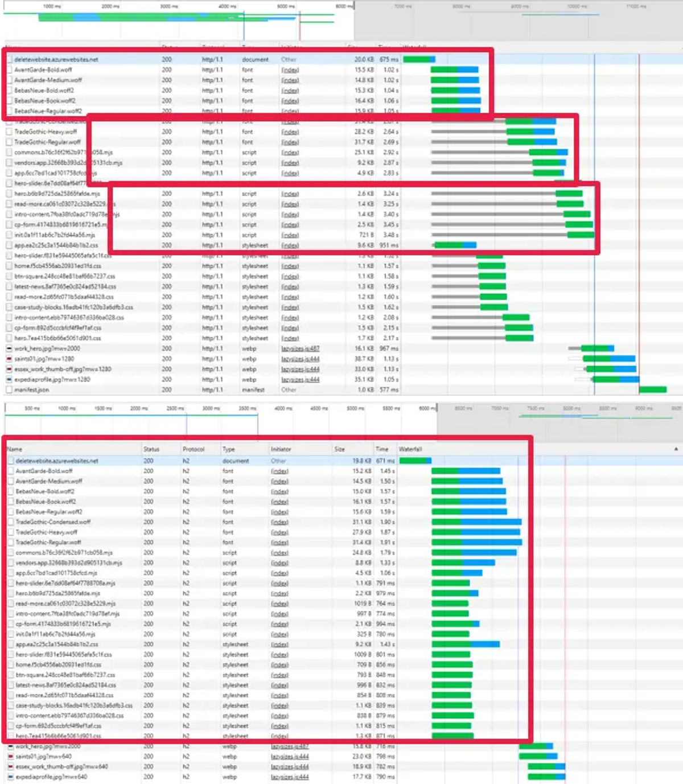Click expediaprofile.jpg?mw=1280 image icon
This screenshot has width=683, height=784.
9,379
